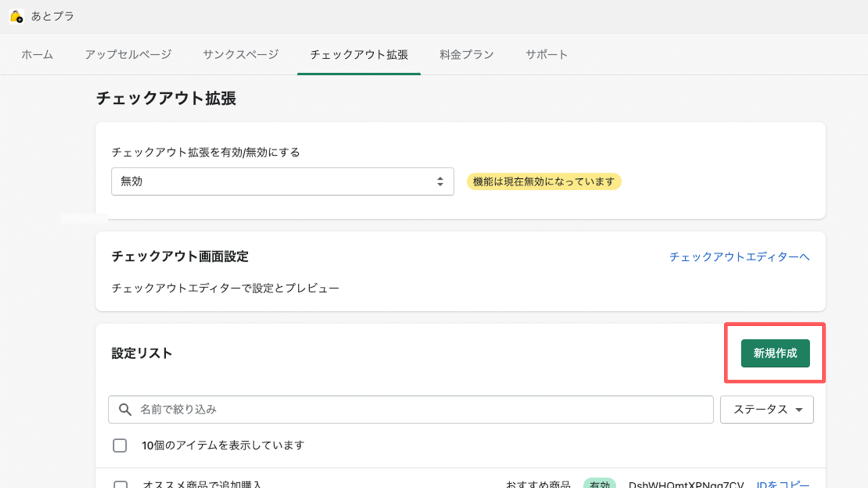Select the チェックアウト拡張 tab
Viewport: 868px width, 488px height.
click(359, 55)
